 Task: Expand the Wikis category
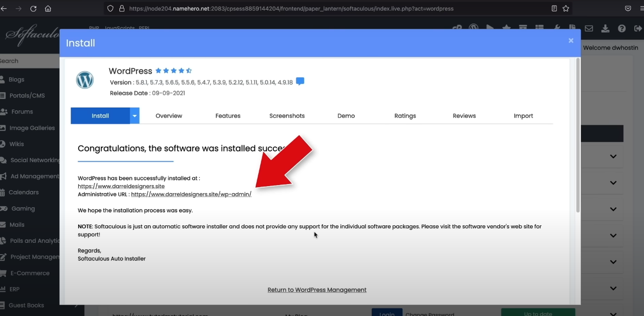(x=17, y=144)
